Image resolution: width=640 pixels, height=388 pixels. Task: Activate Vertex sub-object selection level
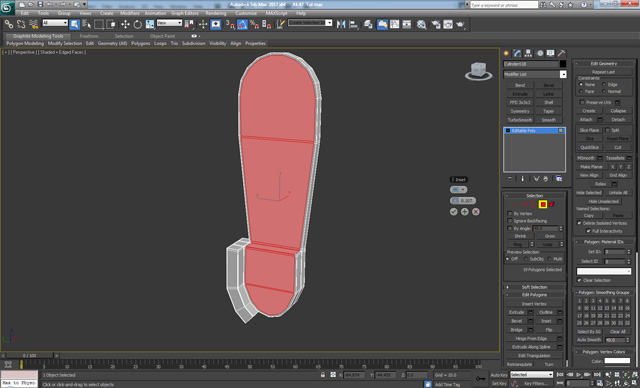(x=516, y=204)
